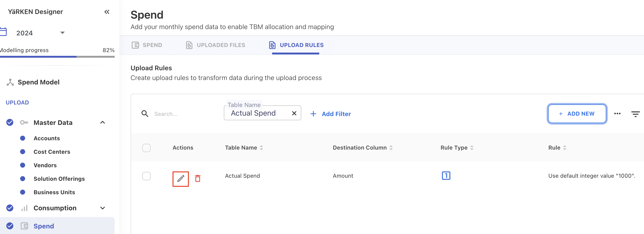The height and width of the screenshot is (234, 644).
Task: Click the search magnifier icon
Action: [145, 114]
